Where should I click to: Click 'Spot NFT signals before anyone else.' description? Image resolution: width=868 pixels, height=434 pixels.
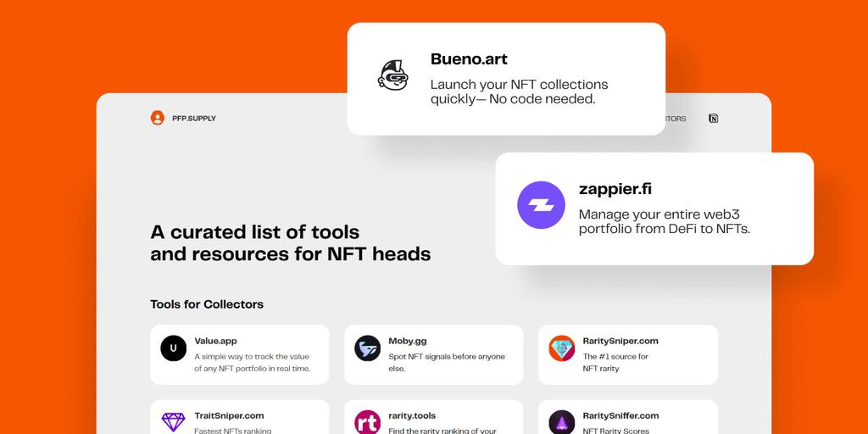coord(447,363)
